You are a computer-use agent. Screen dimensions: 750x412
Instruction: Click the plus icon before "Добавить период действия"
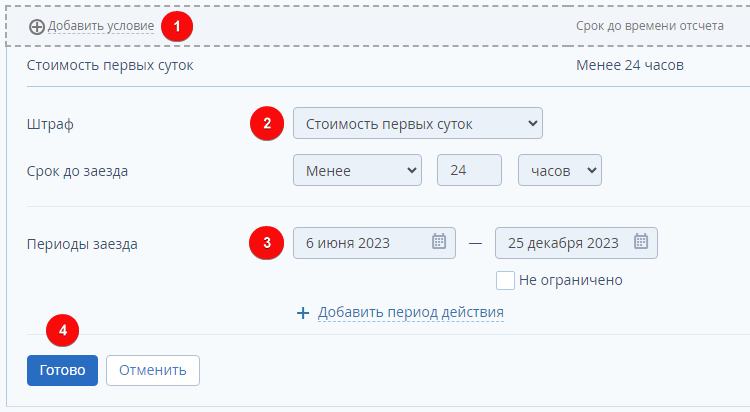click(x=304, y=313)
